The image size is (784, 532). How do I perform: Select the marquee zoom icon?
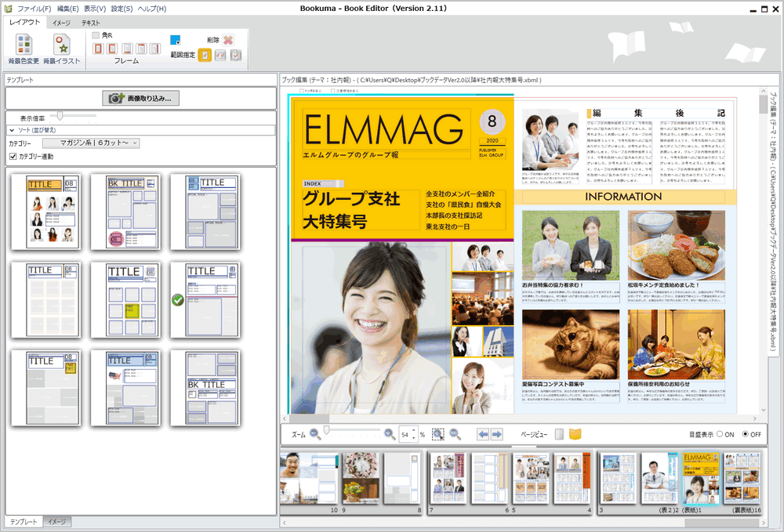click(439, 434)
